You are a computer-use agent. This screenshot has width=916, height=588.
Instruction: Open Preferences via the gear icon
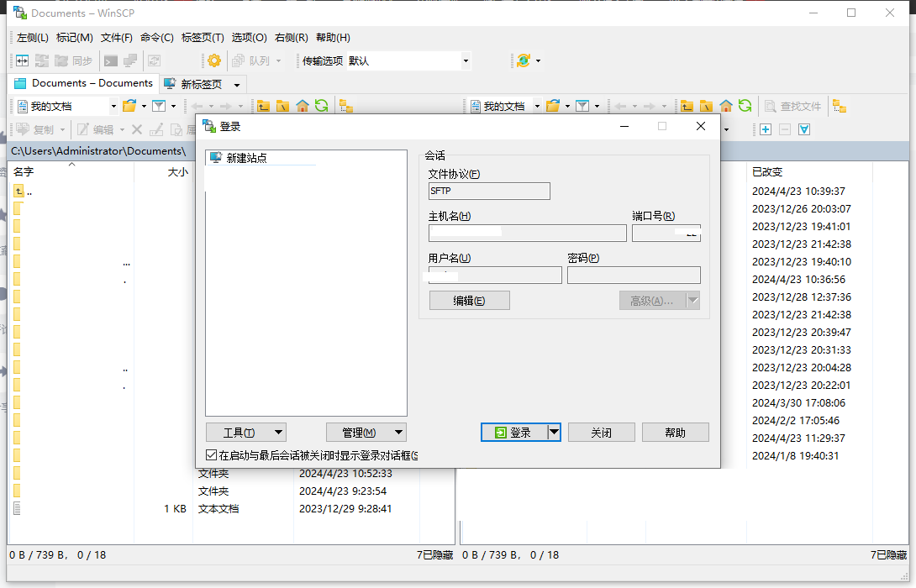tap(214, 60)
